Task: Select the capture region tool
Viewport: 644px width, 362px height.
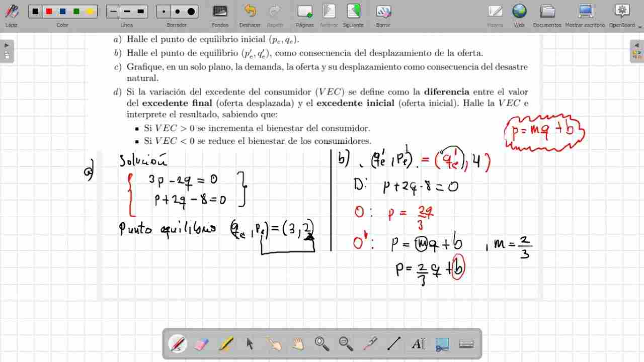Action: [442, 344]
